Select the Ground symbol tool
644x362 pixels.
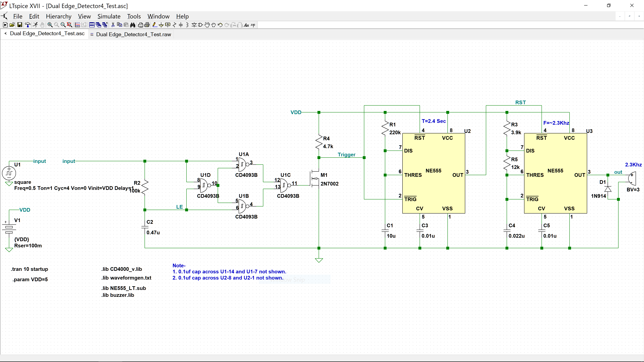point(161,25)
